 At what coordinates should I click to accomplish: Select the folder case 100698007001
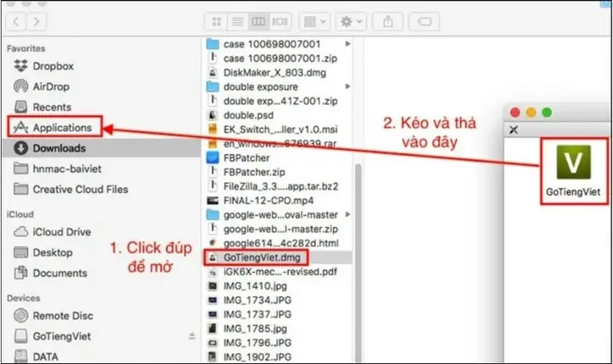coord(272,44)
